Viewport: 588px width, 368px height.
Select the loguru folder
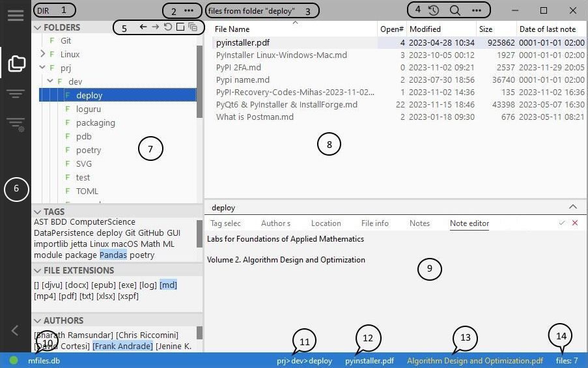coord(89,109)
